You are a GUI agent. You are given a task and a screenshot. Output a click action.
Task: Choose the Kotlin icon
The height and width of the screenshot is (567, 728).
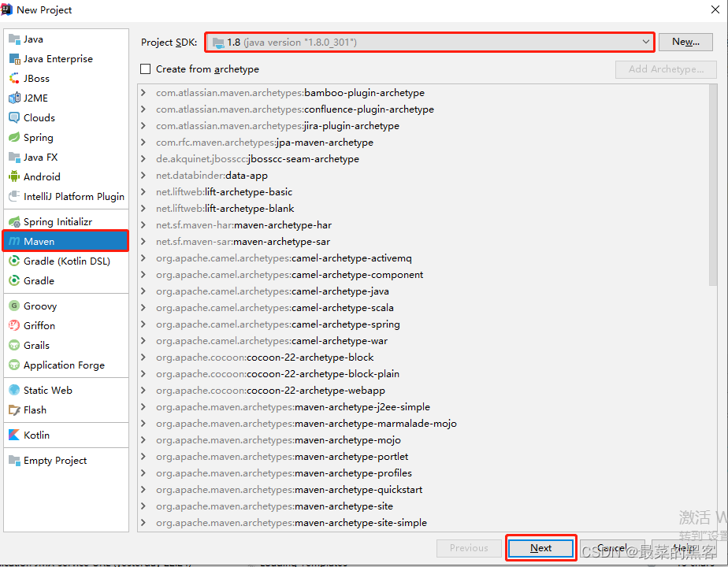14,435
